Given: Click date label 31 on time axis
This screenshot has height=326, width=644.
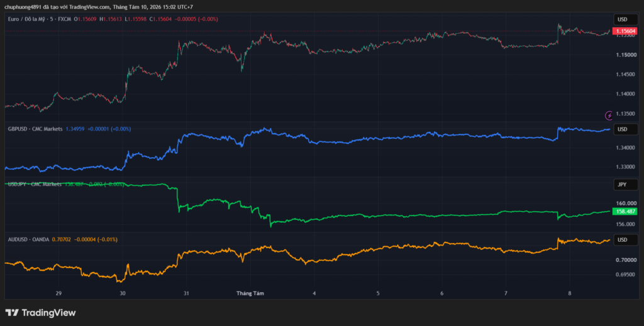Looking at the screenshot, I should pyautogui.click(x=186, y=293).
